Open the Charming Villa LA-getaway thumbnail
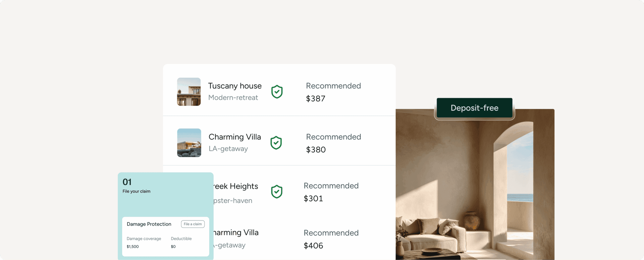The width and height of the screenshot is (644, 260). [189, 143]
